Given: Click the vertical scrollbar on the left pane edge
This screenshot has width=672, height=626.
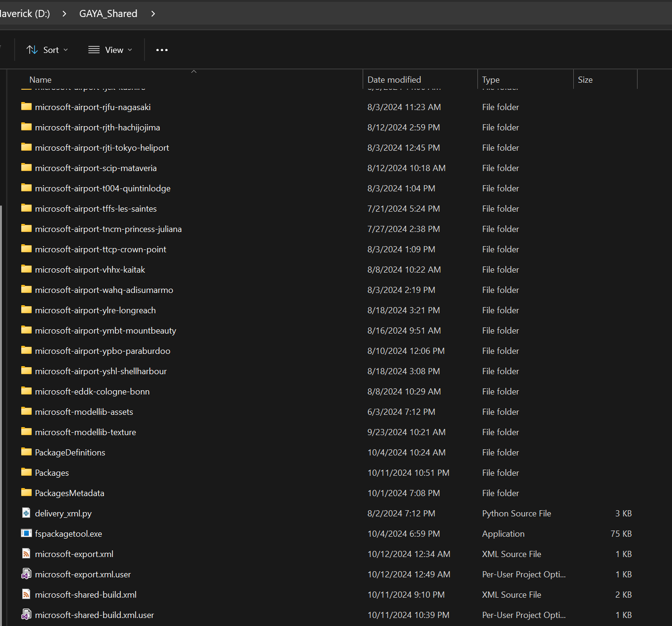Looking at the screenshot, I should (1, 378).
